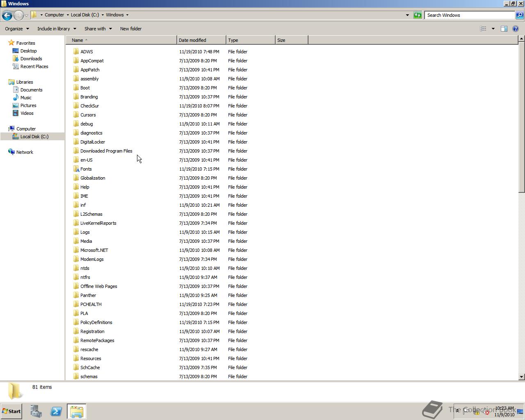Expand dropdown arrow after Windows breadcrumb
This screenshot has width=525, height=420.
[127, 15]
